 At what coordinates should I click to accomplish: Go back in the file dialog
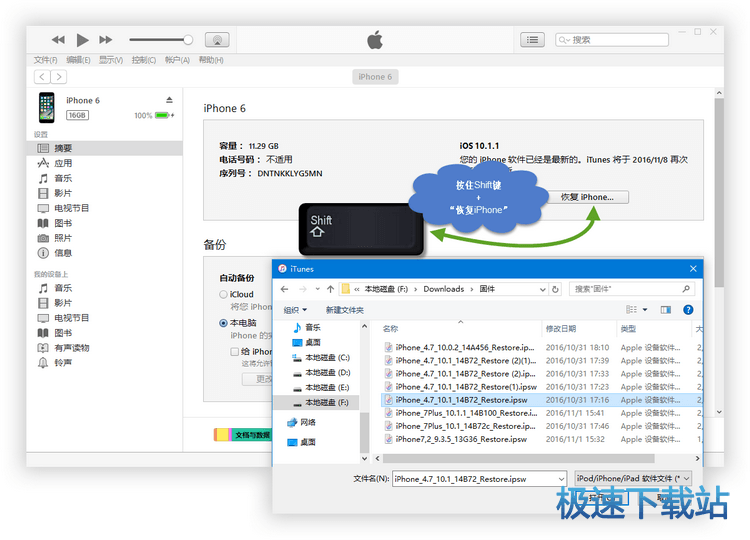click(x=285, y=289)
